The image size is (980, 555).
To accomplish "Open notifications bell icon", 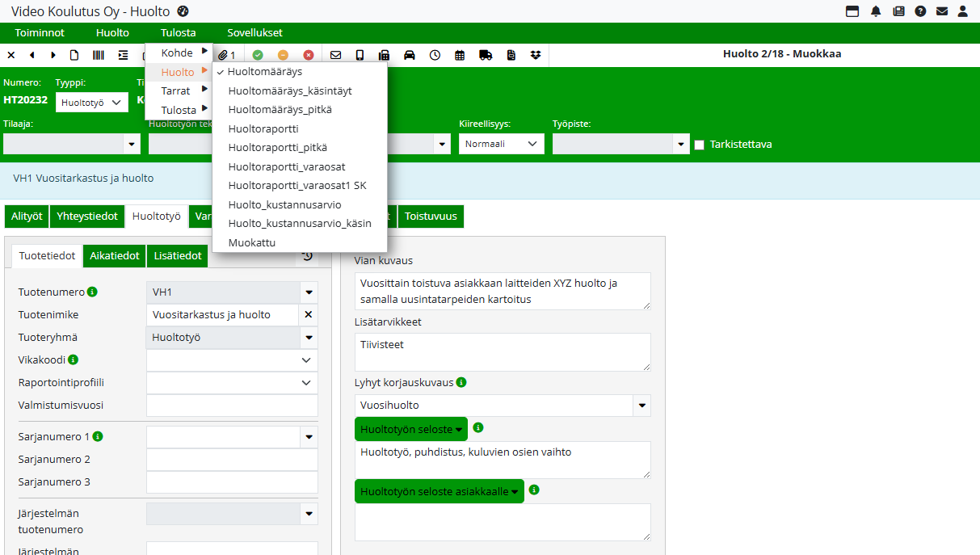I will pos(876,11).
